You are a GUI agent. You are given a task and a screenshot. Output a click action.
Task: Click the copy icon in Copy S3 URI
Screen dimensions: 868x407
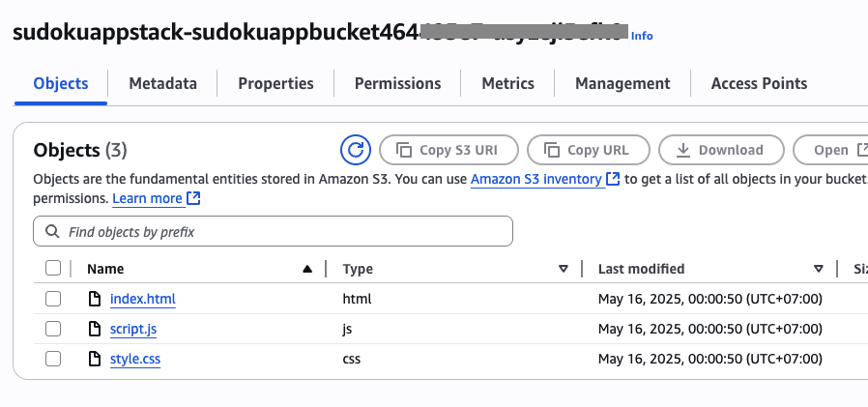click(405, 150)
